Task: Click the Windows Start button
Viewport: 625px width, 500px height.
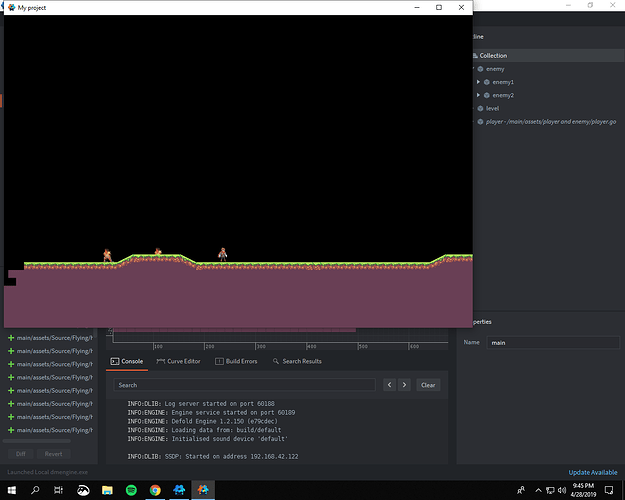Action: tap(11, 490)
